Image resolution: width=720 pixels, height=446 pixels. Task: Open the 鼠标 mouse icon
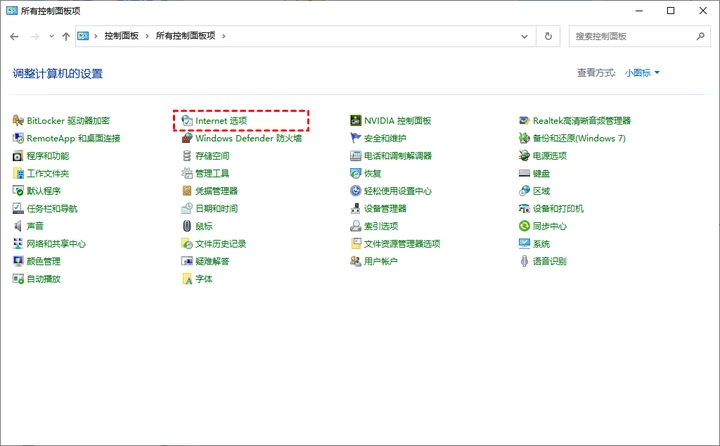tap(187, 226)
